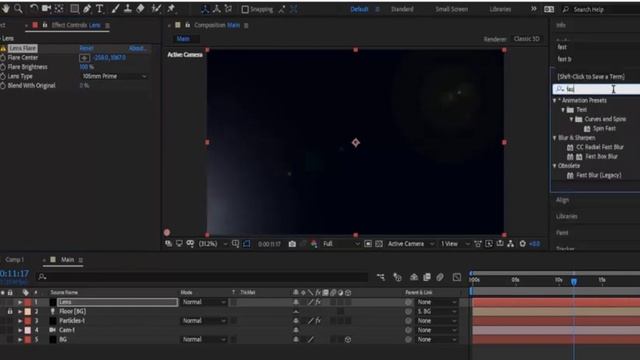Image resolution: width=640 pixels, height=360 pixels.
Task: Click Reset for Lens Flare effect
Action: (87, 48)
